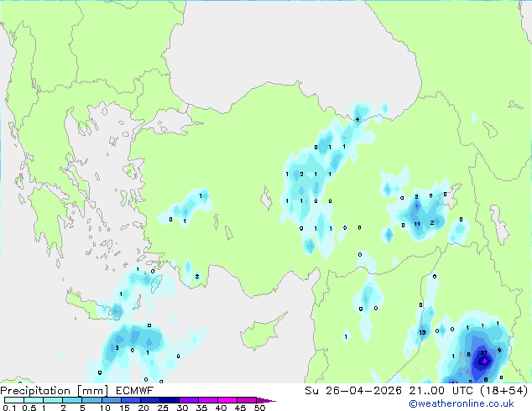Select the 40–45 mm magenta legend swatch
The width and height of the screenshot is (532, 411).
coord(227,400)
